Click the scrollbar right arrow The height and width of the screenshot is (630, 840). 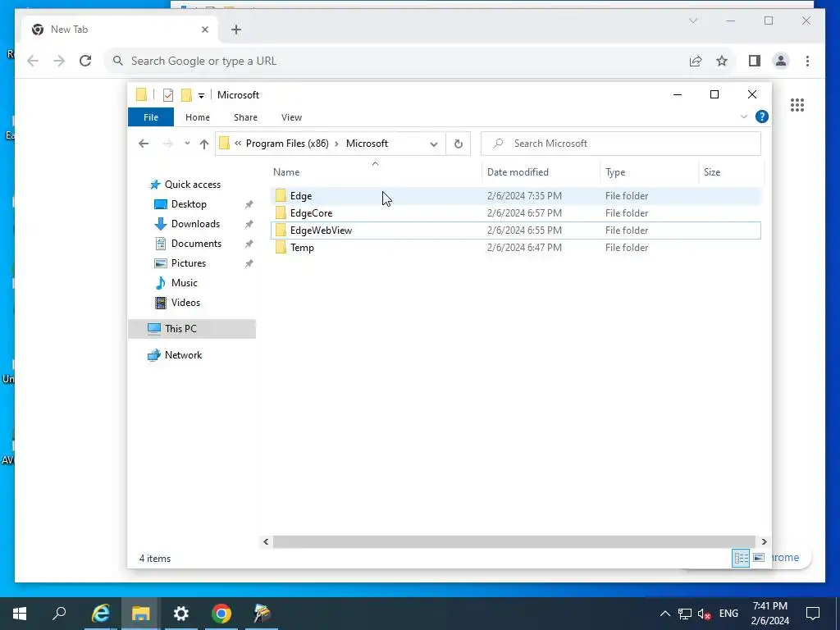coord(764,541)
